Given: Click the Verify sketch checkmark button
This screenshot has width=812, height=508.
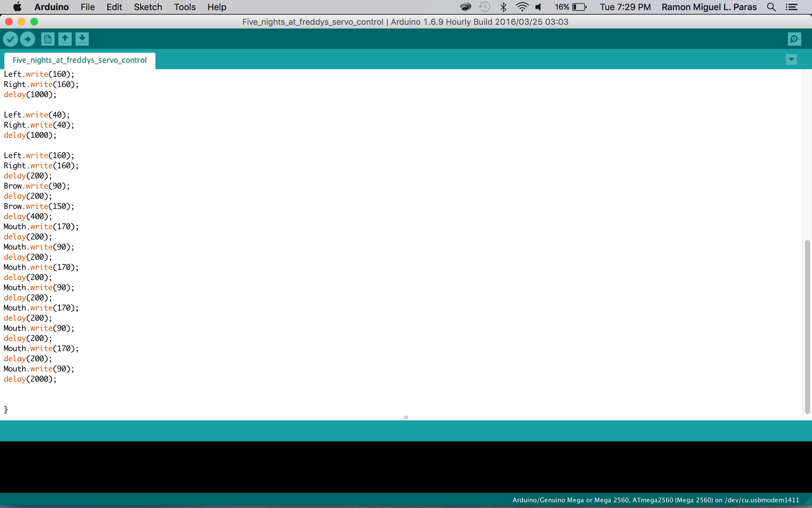Looking at the screenshot, I should click(10, 39).
